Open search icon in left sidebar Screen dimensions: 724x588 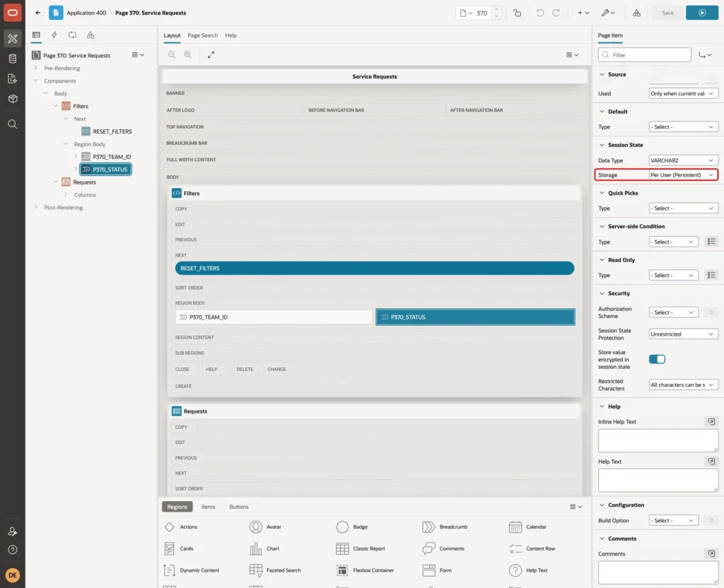[13, 124]
